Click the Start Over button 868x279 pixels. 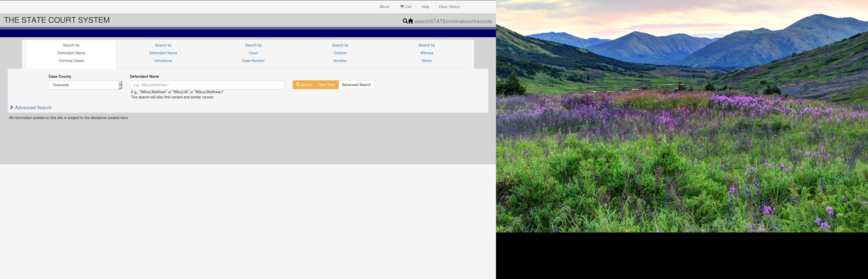click(327, 85)
